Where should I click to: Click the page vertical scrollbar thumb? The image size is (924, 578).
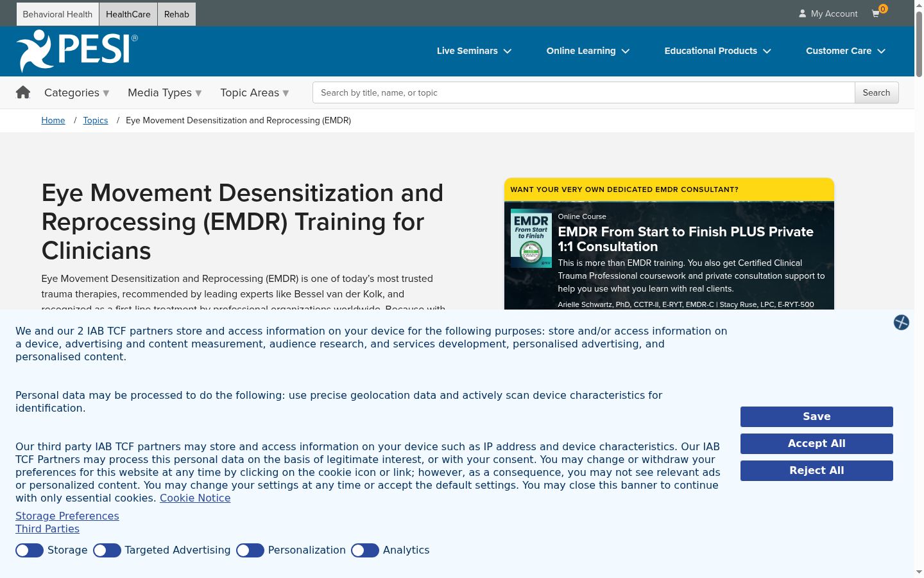(x=919, y=44)
